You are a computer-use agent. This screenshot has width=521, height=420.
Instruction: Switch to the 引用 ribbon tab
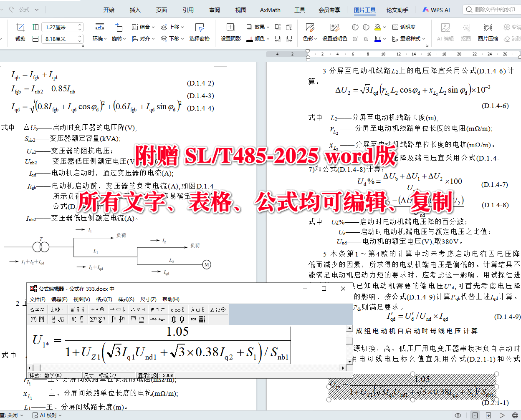(x=188, y=10)
